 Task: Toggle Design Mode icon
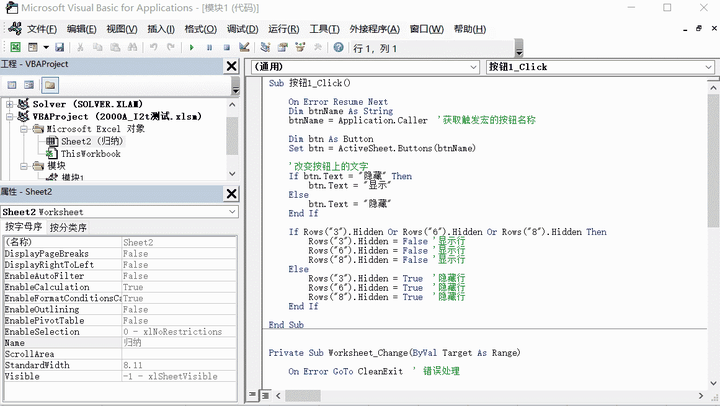click(244, 47)
